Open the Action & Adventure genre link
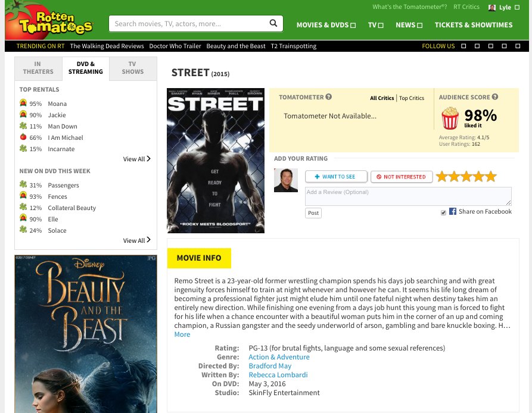The width and height of the screenshot is (532, 413). (279, 356)
